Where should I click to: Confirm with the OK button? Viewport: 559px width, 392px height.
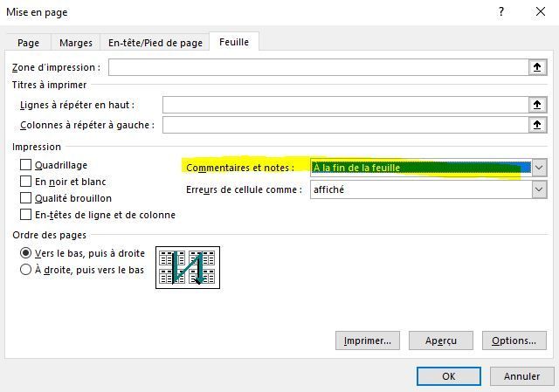(449, 376)
